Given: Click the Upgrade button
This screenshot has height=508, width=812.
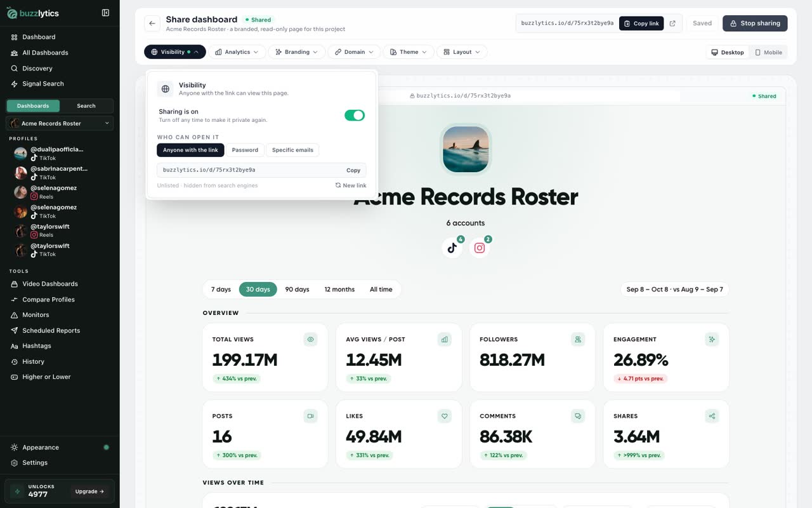Looking at the screenshot, I should [89, 491].
